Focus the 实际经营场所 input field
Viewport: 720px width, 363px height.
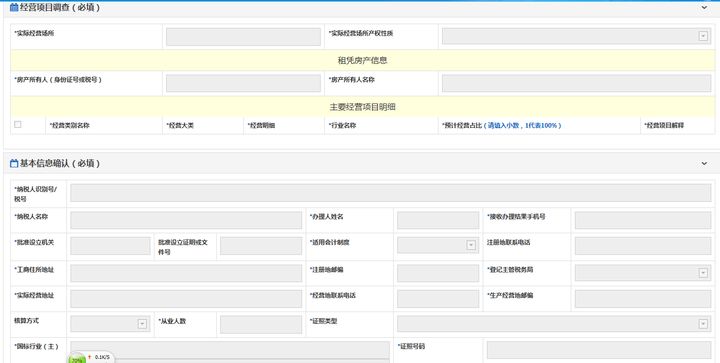click(x=243, y=37)
